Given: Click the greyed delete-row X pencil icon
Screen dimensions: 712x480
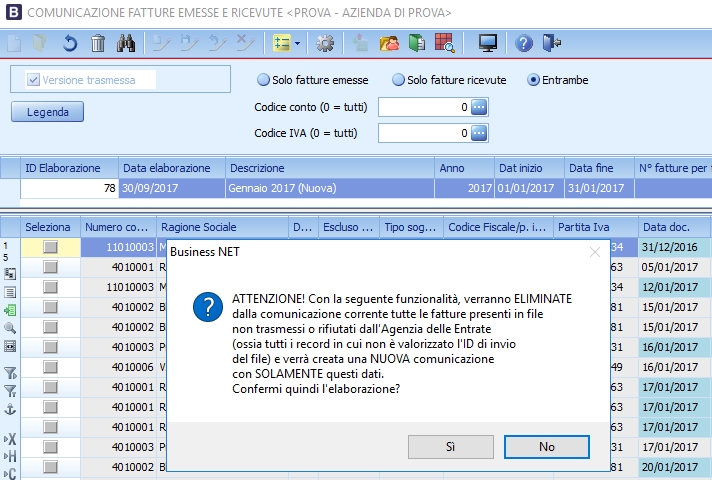Looking at the screenshot, I should click(x=246, y=44).
